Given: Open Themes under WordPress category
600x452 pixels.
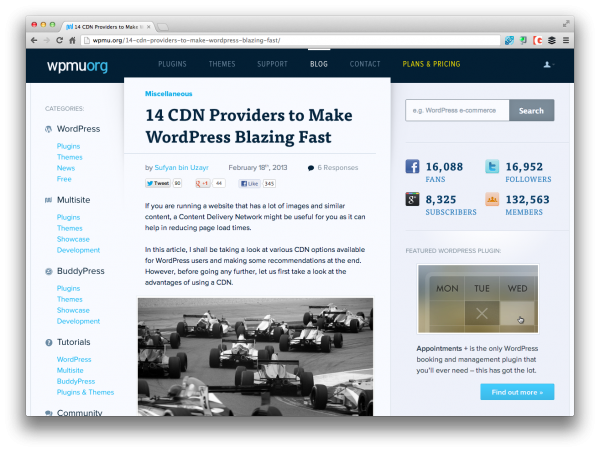Looking at the screenshot, I should point(70,157).
